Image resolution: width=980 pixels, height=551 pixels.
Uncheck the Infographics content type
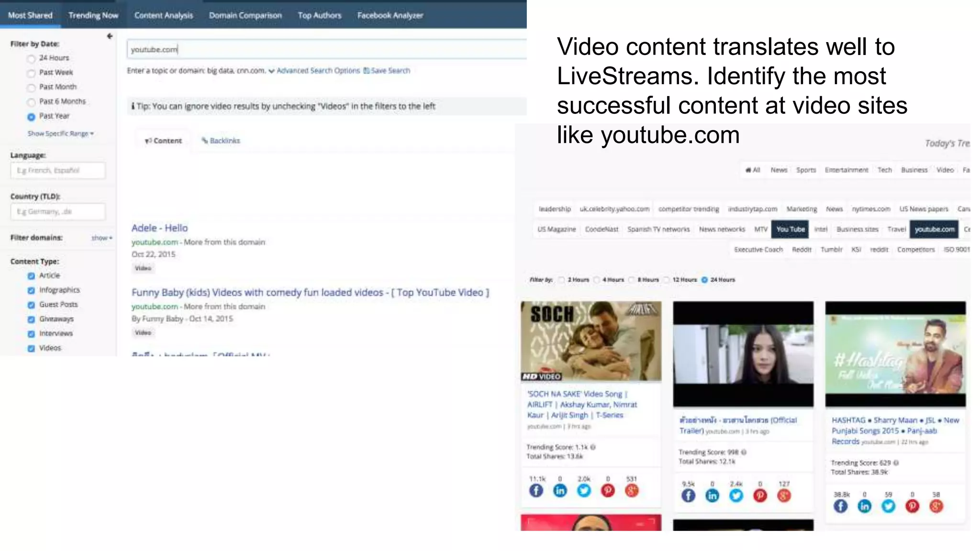(x=31, y=290)
